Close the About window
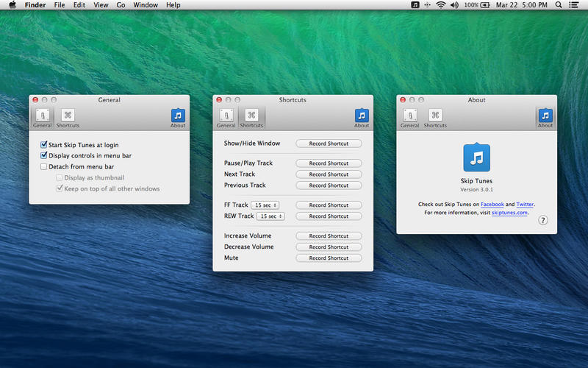Viewport: 588px width, 368px height. tap(403, 100)
